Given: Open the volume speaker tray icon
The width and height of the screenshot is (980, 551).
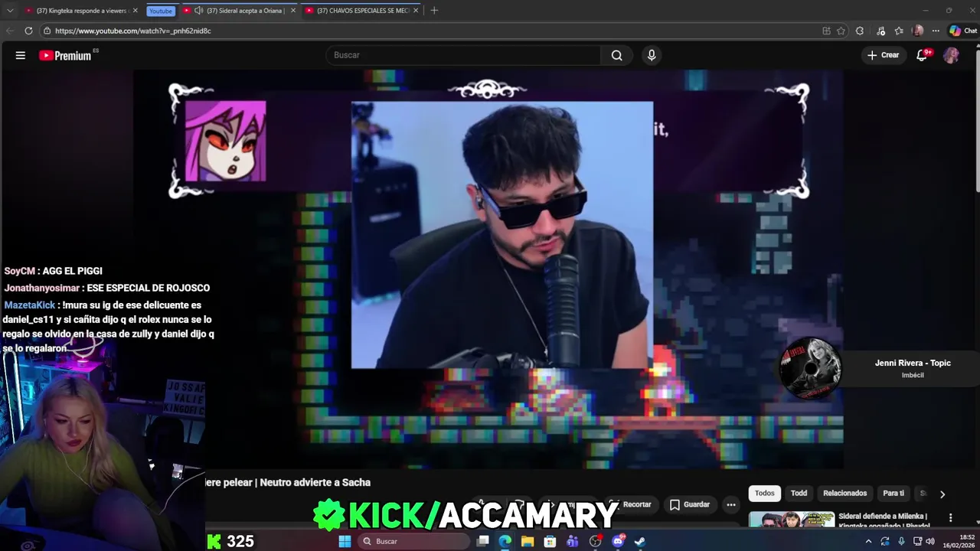Looking at the screenshot, I should (x=930, y=541).
